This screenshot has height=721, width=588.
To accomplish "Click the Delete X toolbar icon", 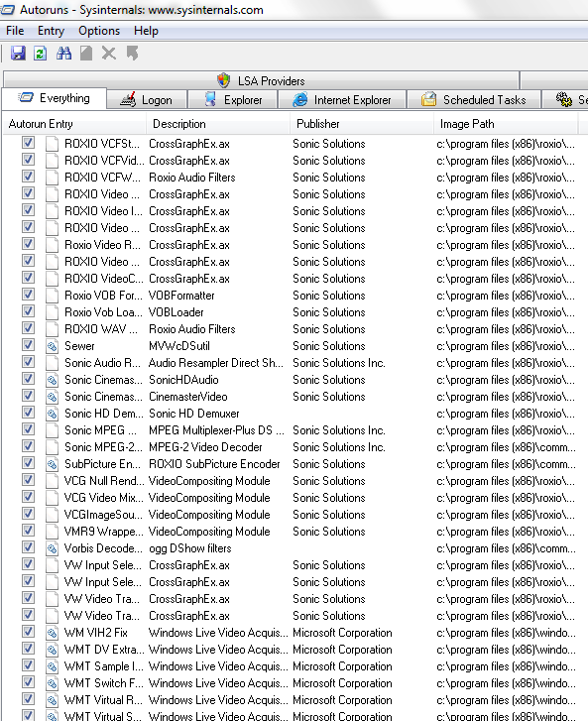I will click(108, 54).
